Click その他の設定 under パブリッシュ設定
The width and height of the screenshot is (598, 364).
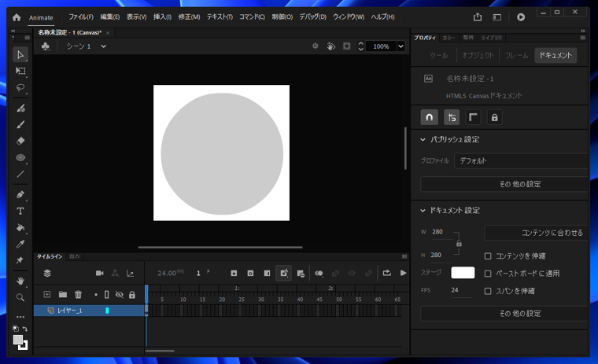tap(519, 184)
